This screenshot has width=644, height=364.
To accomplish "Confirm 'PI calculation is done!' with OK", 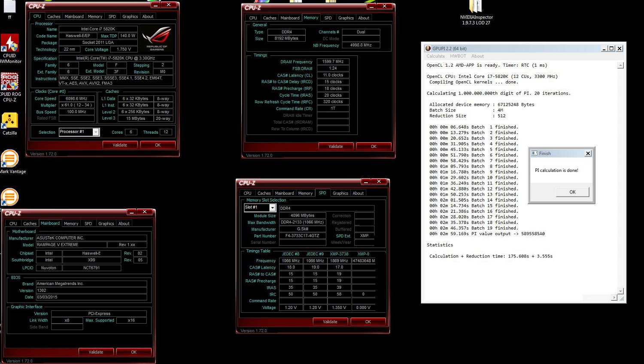I will click(572, 192).
